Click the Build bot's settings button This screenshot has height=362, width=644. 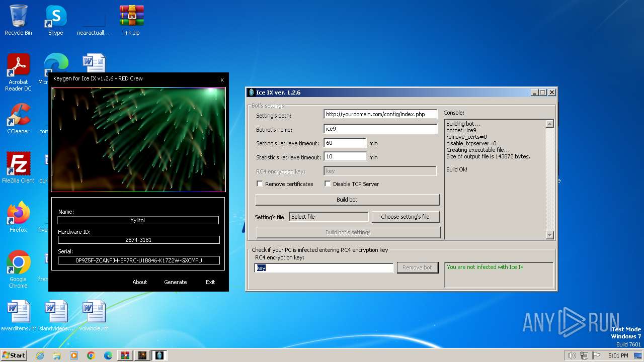[x=348, y=232]
